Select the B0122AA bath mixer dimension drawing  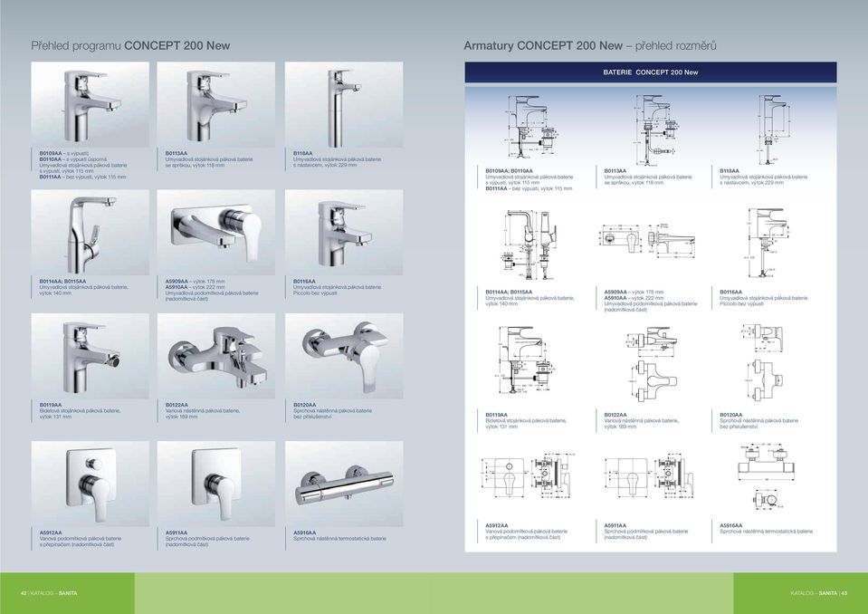click(x=652, y=364)
